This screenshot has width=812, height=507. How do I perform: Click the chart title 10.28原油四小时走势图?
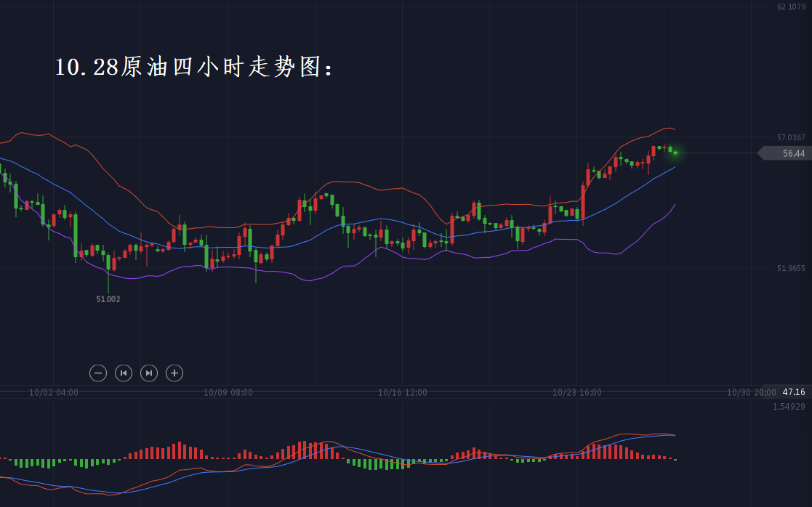click(195, 68)
